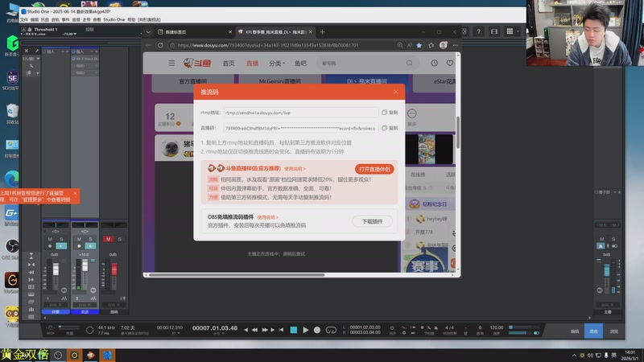Click the Douyu hamburger menu icon
The image size is (644, 362).
pyautogui.click(x=171, y=64)
